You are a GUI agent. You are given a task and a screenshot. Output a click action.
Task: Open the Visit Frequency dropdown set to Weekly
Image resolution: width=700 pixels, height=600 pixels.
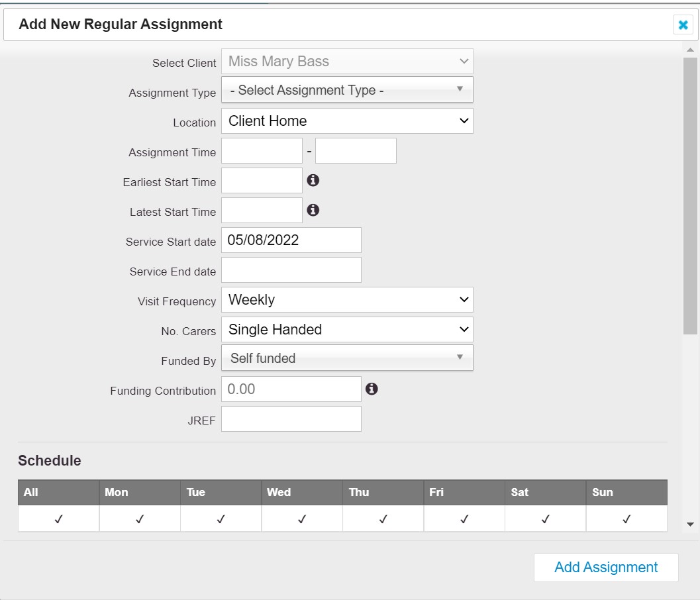347,299
